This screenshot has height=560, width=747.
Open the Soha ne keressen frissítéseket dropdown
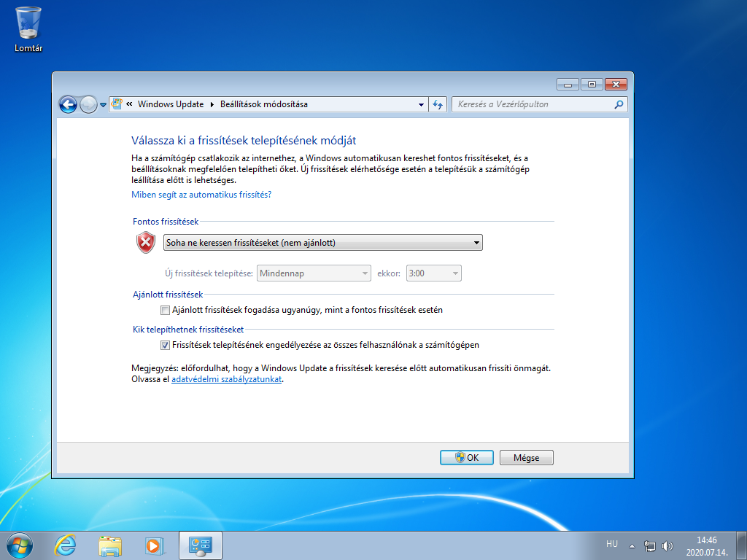pos(322,242)
